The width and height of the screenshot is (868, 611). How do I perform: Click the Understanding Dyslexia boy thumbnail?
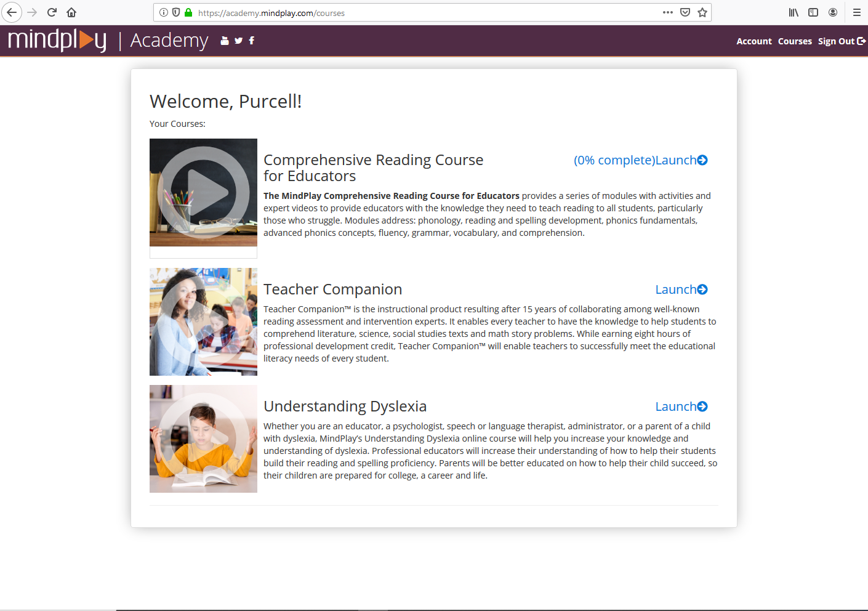(x=203, y=439)
